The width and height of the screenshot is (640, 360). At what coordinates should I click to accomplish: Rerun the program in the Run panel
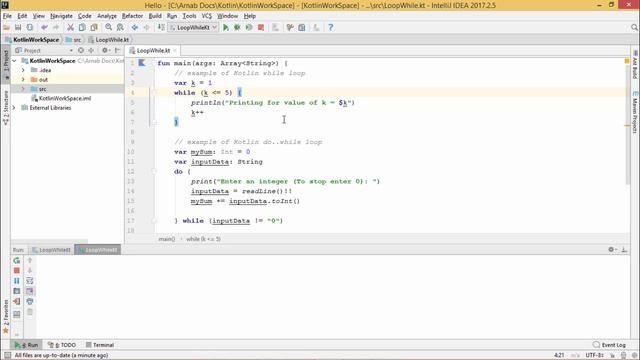click(17, 260)
